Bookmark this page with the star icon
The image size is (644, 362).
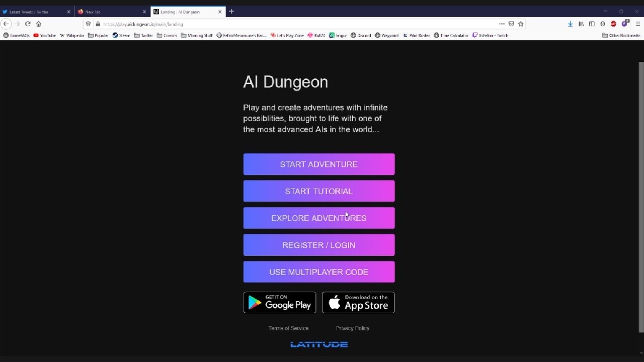[521, 24]
